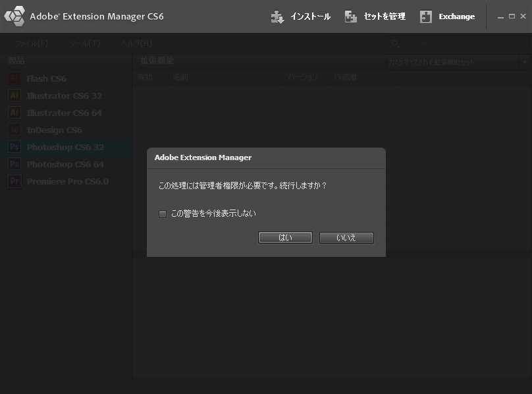Open the ファイル(F) menu
Viewport: 532px width, 394px height.
pos(31,43)
